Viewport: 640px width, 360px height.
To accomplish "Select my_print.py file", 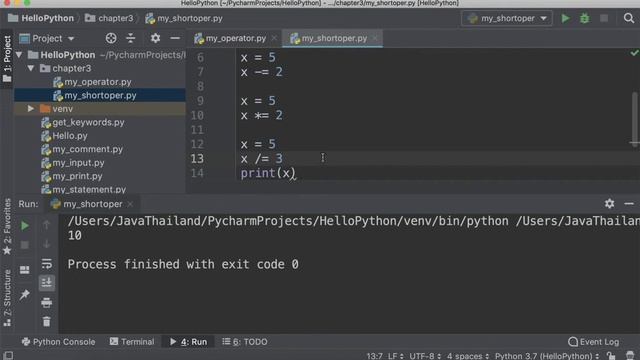I will [77, 176].
